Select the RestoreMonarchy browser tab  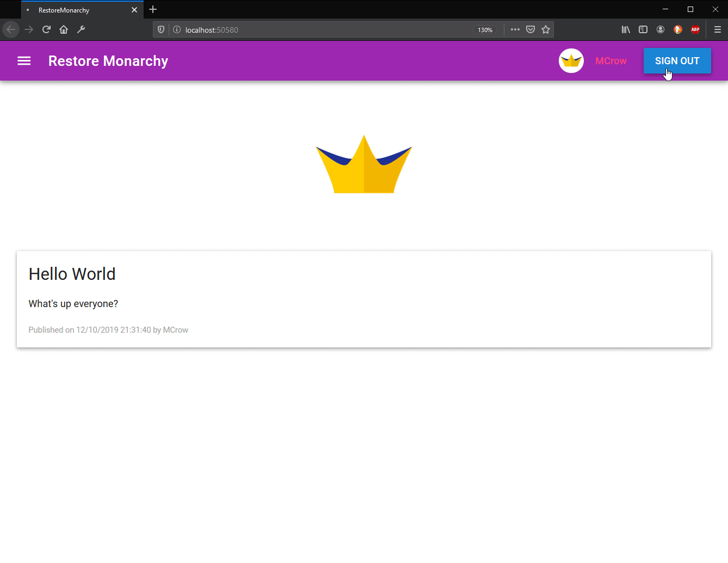tap(82, 10)
